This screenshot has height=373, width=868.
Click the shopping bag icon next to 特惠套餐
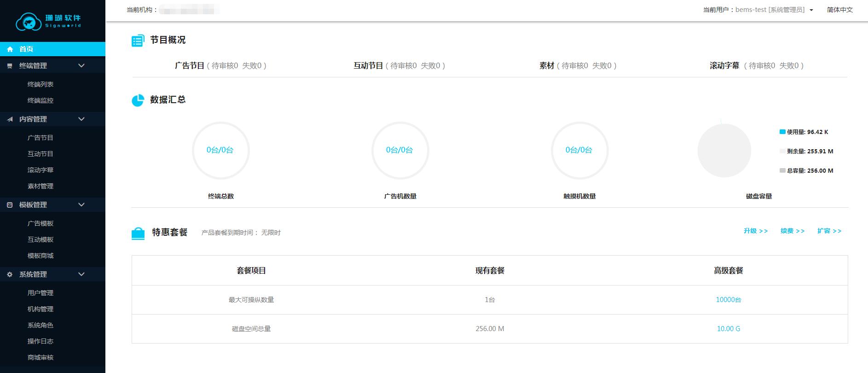pos(138,233)
